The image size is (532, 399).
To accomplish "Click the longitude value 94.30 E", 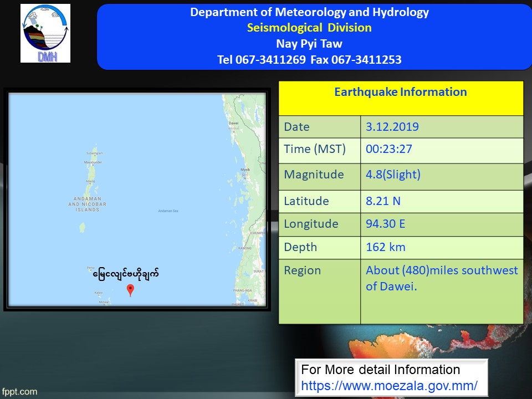I will tap(386, 224).
